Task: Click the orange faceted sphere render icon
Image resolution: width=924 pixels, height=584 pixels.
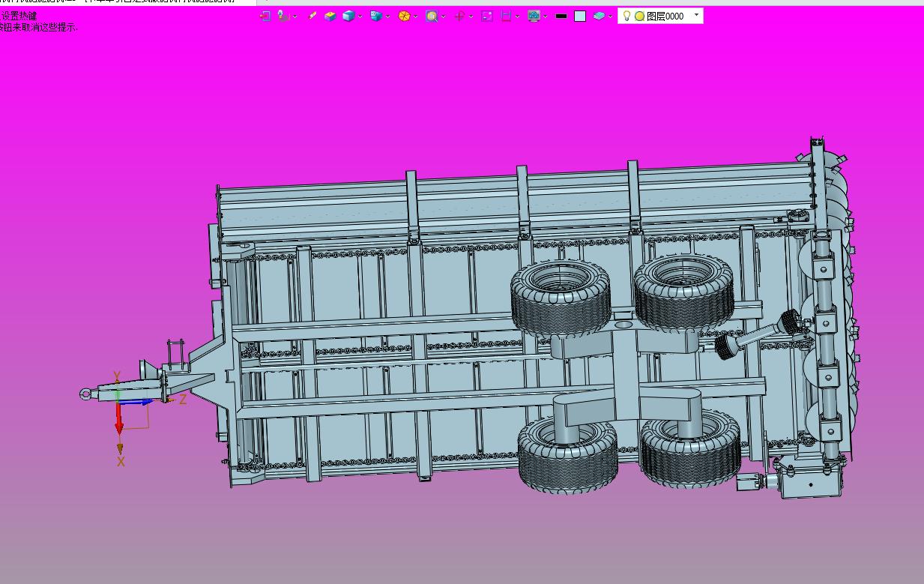Action: pos(404,16)
